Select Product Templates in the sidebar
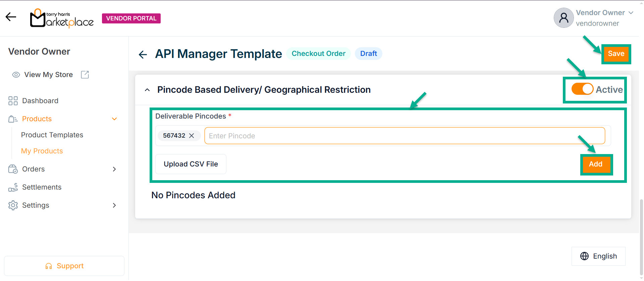Image resolution: width=644 pixels, height=281 pixels. (x=52, y=135)
